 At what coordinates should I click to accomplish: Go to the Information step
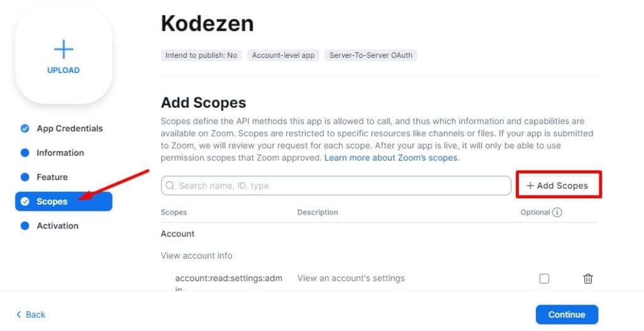tap(60, 153)
